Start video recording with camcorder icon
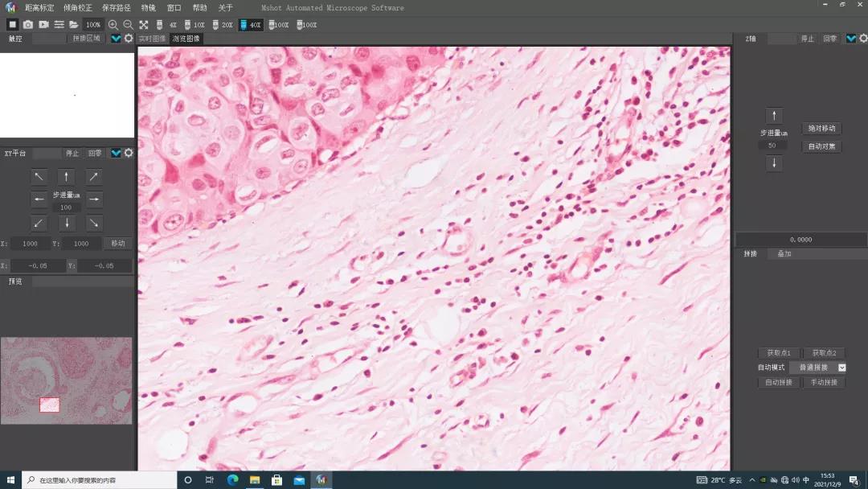 [x=43, y=25]
